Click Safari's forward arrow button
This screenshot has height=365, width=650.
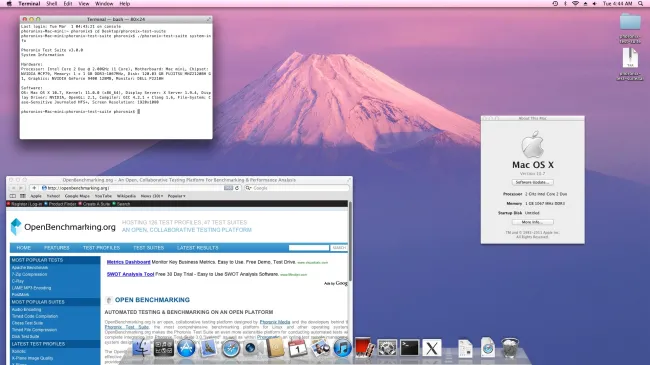click(21, 188)
